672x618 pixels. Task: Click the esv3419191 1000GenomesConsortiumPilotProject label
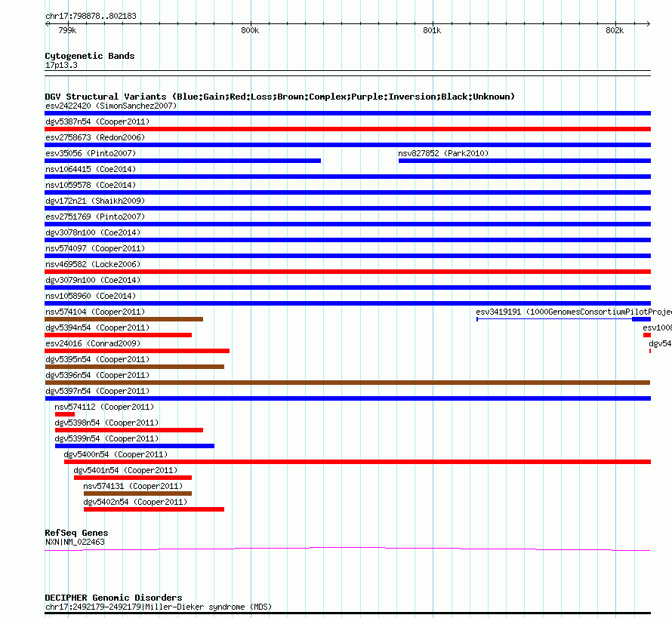click(574, 312)
